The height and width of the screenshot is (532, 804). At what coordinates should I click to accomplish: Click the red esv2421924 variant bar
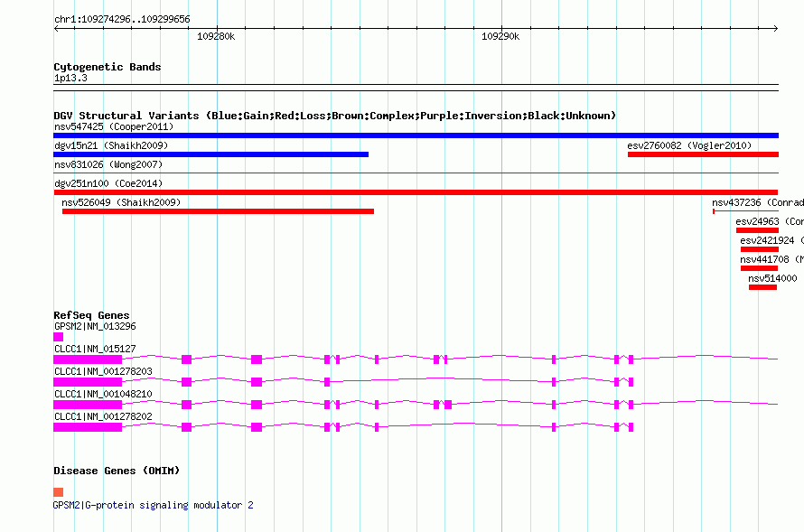760,249
